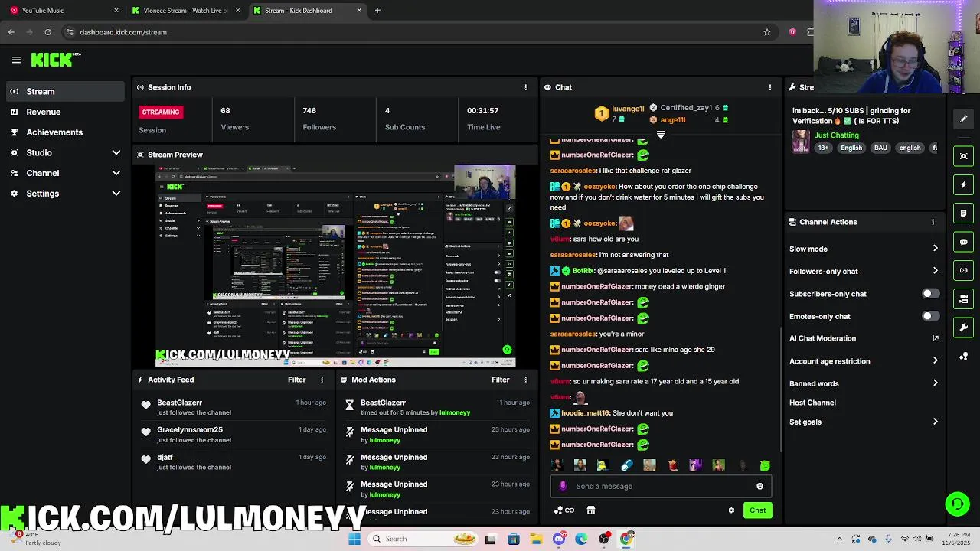
Task: Expand Slow mode options
Action: coord(935,249)
